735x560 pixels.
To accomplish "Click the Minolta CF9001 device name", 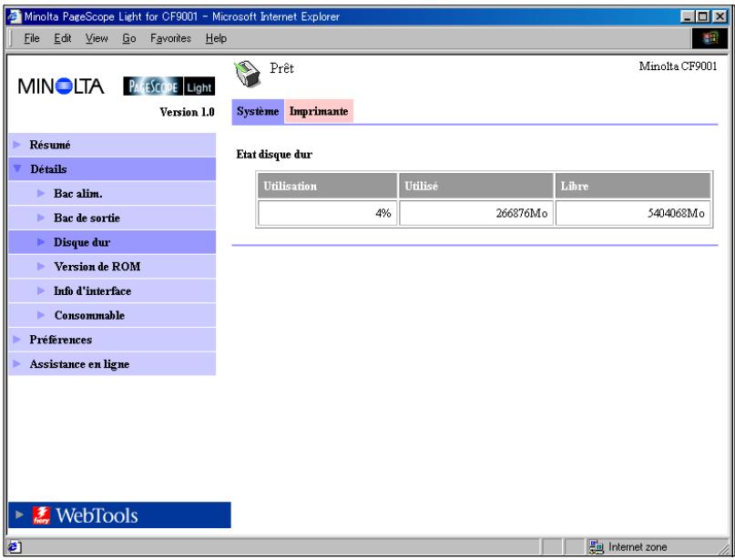I will [678, 66].
